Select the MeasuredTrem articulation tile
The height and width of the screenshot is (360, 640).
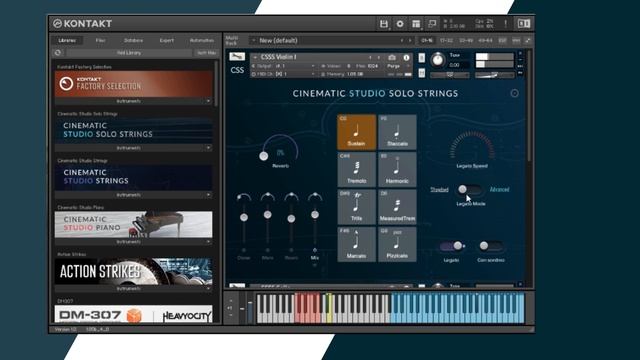[397, 207]
